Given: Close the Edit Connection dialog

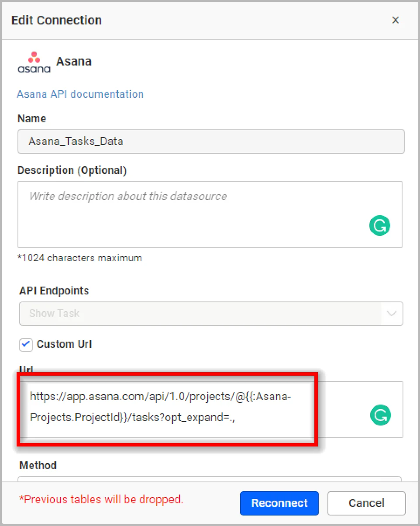Looking at the screenshot, I should point(396,20).
